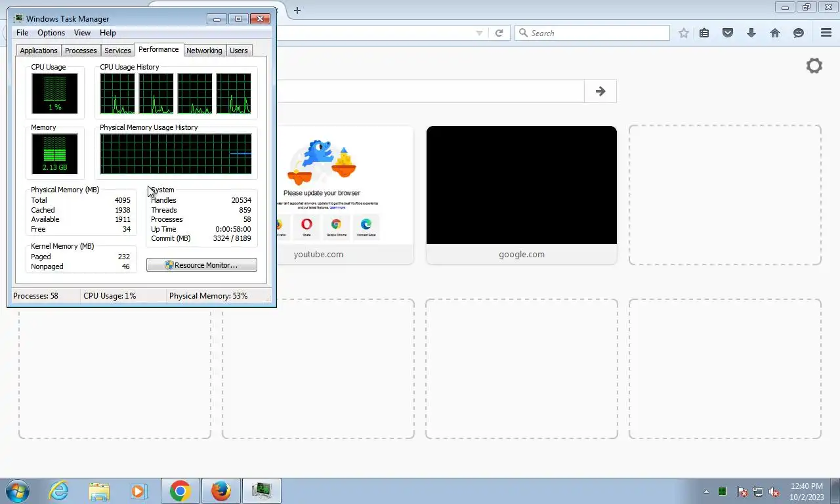Open the Task Manager Help menu
This screenshot has height=504, width=840.
coord(108,33)
